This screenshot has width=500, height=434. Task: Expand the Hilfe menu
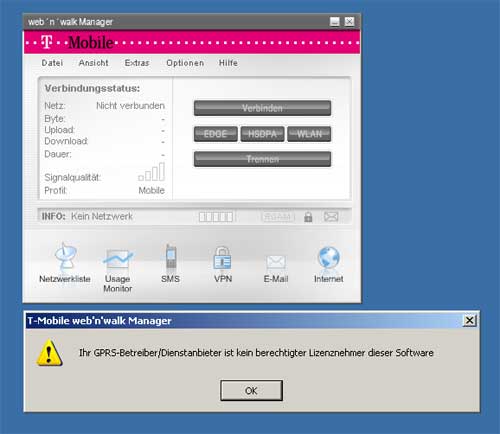coord(228,63)
